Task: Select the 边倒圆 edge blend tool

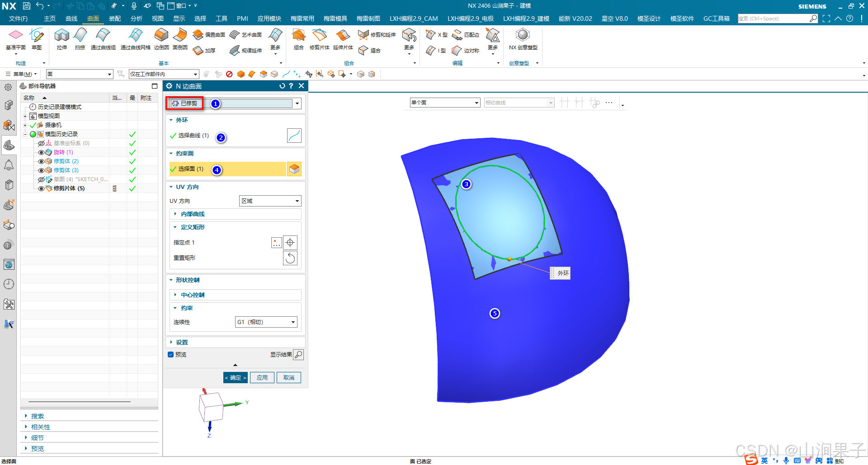Action: click(161, 39)
